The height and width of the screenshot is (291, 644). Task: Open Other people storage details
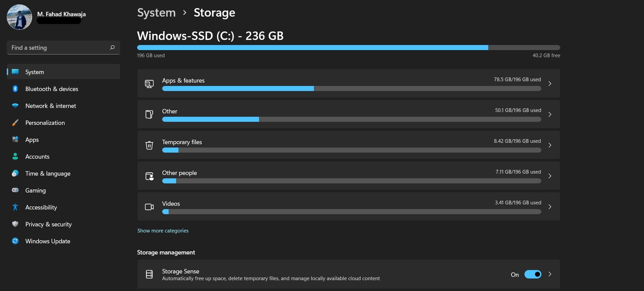(x=550, y=176)
